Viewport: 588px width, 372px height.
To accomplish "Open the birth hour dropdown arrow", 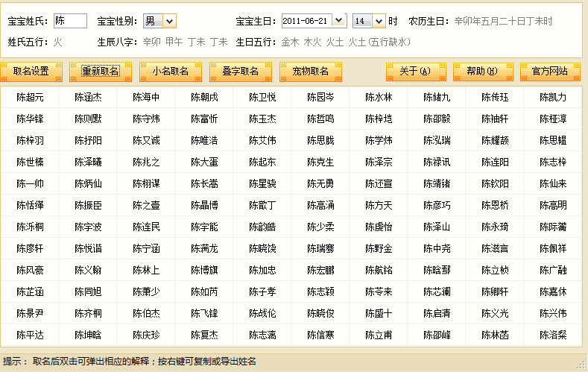I will coord(379,21).
